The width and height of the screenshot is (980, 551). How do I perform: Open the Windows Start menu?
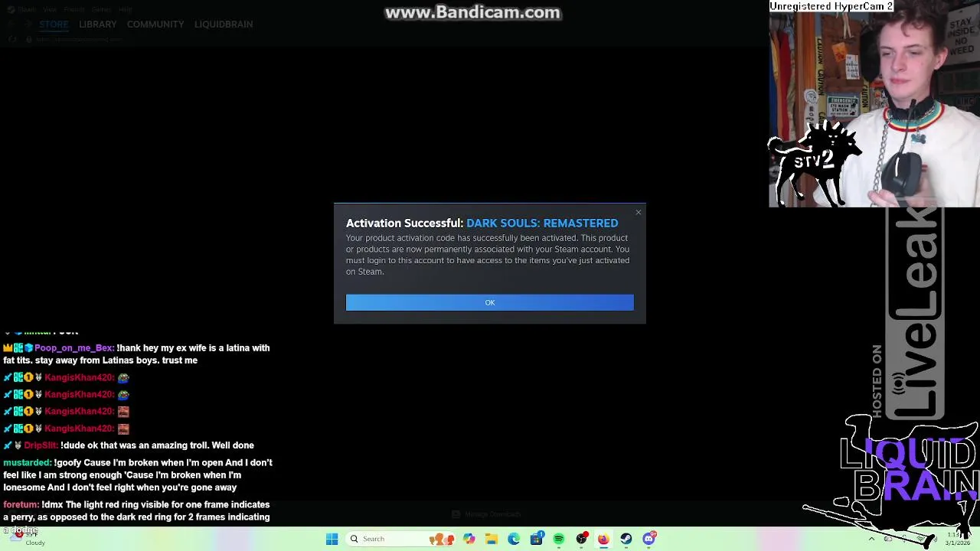(332, 539)
